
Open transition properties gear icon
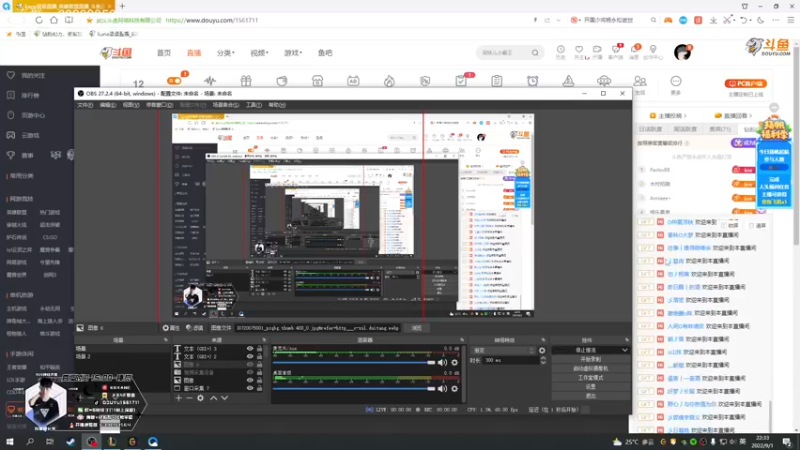[542, 351]
